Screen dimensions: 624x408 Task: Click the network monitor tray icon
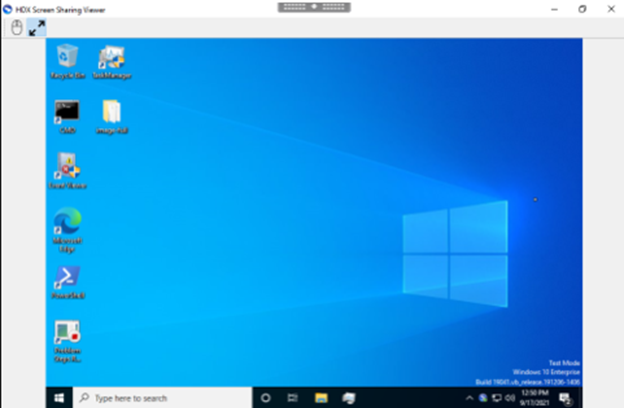coord(497,398)
